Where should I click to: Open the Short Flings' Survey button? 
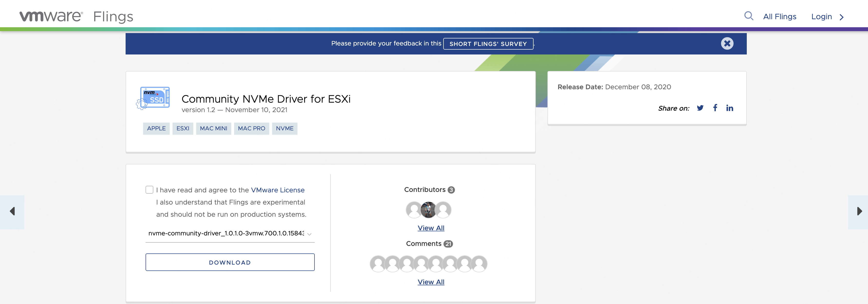coord(488,44)
